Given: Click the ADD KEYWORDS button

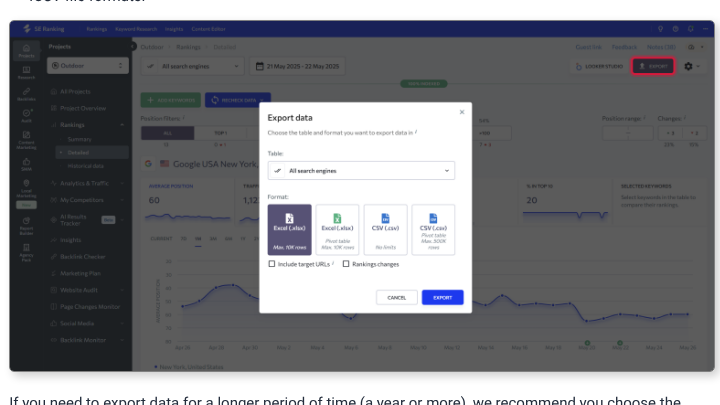Looking at the screenshot, I should pos(170,100).
